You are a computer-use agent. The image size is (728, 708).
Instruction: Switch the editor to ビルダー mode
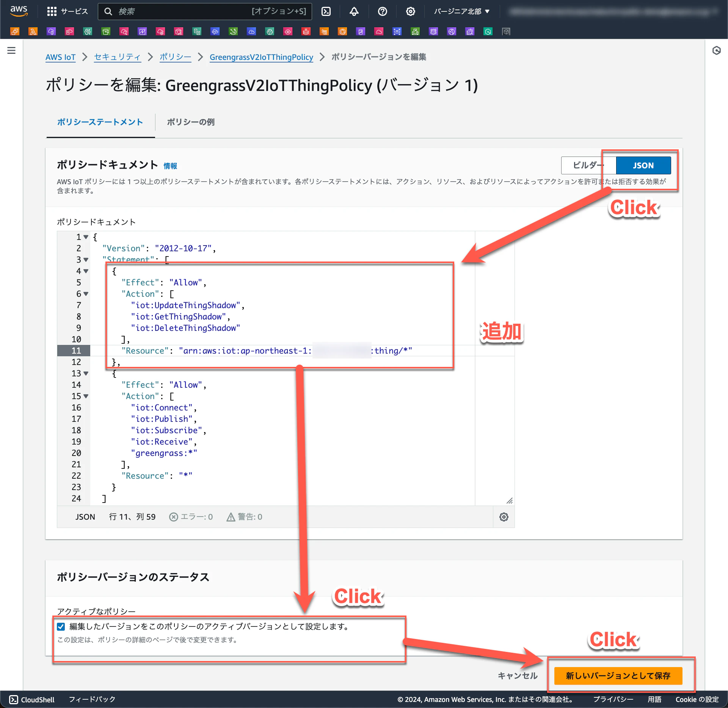click(x=589, y=165)
